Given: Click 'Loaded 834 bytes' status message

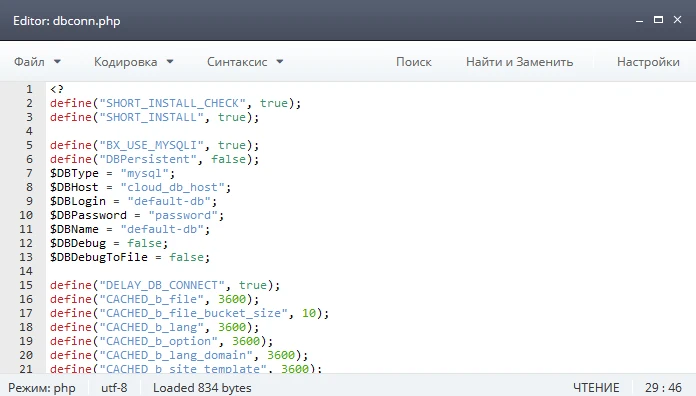Looking at the screenshot, I should coord(202,388).
